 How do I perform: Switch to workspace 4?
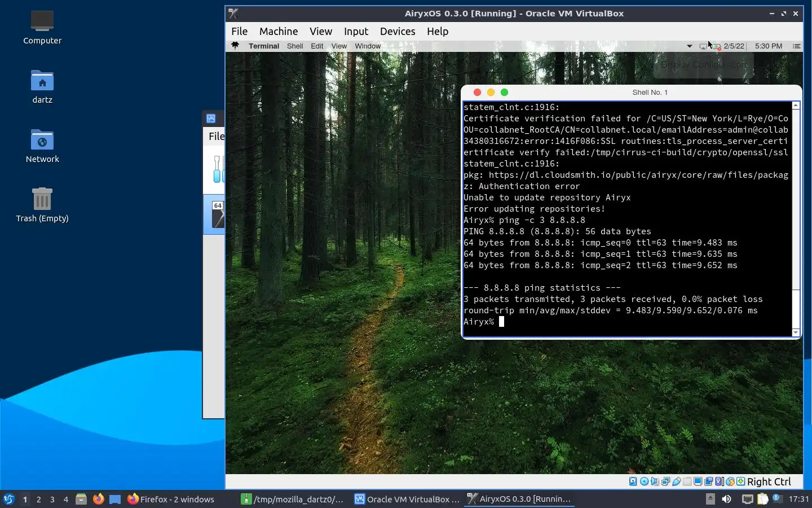[x=66, y=499]
